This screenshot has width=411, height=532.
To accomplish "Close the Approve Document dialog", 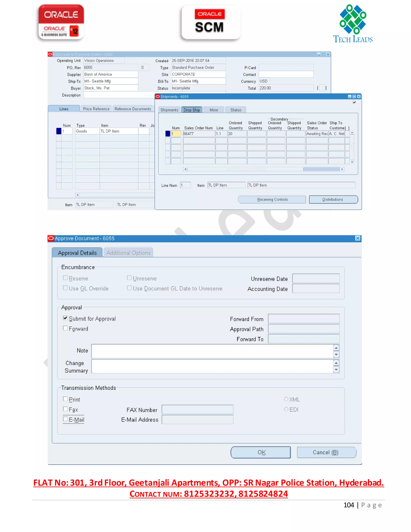I will click(x=357, y=238).
